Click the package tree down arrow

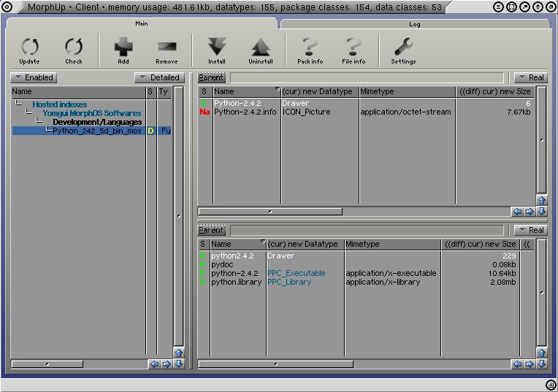(179, 364)
